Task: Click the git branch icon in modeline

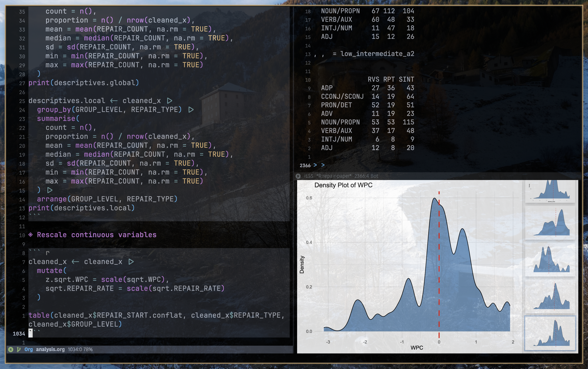Action: tap(19, 349)
